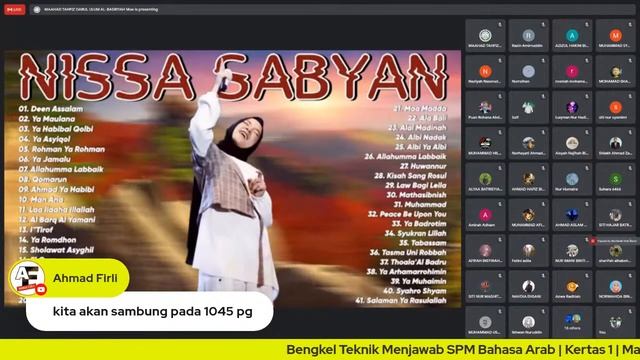The image size is (640, 360).
Task: Click muted mic icon on Suhara tile
Action: click(x=630, y=168)
